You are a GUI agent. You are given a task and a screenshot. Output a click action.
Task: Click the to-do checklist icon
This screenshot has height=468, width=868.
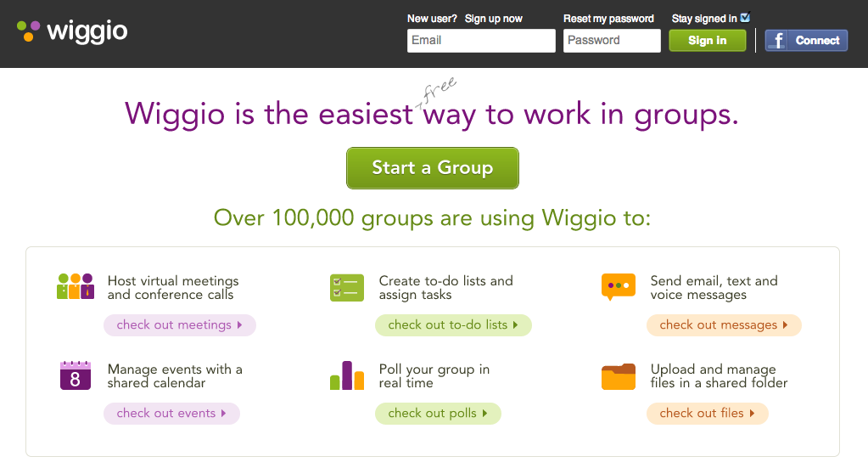coord(347,288)
